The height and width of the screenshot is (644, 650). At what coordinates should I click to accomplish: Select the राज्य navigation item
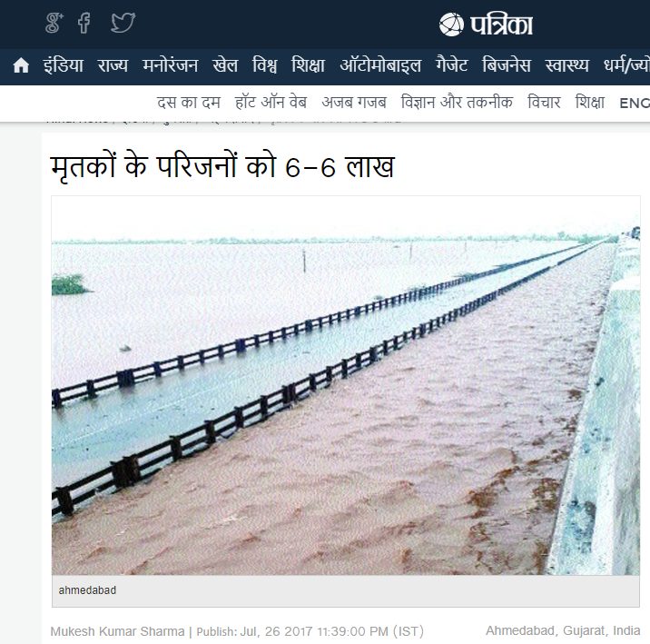113,65
